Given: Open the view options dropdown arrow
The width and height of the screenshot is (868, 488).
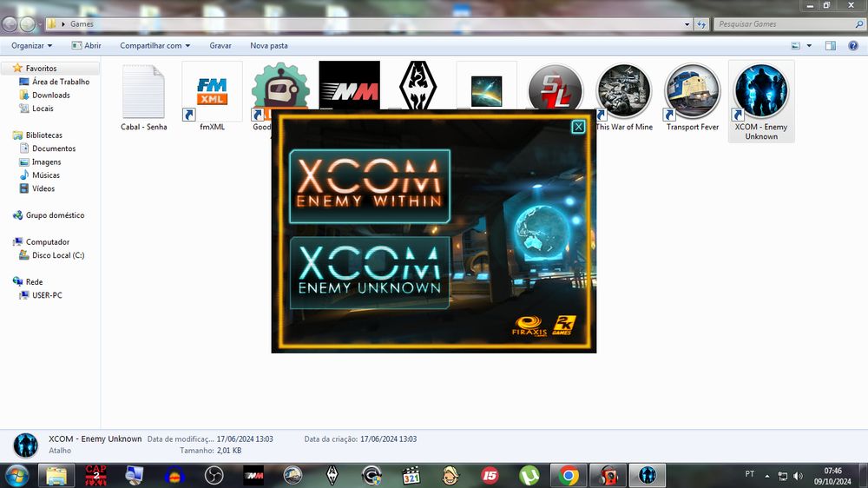Looking at the screenshot, I should [x=809, y=45].
